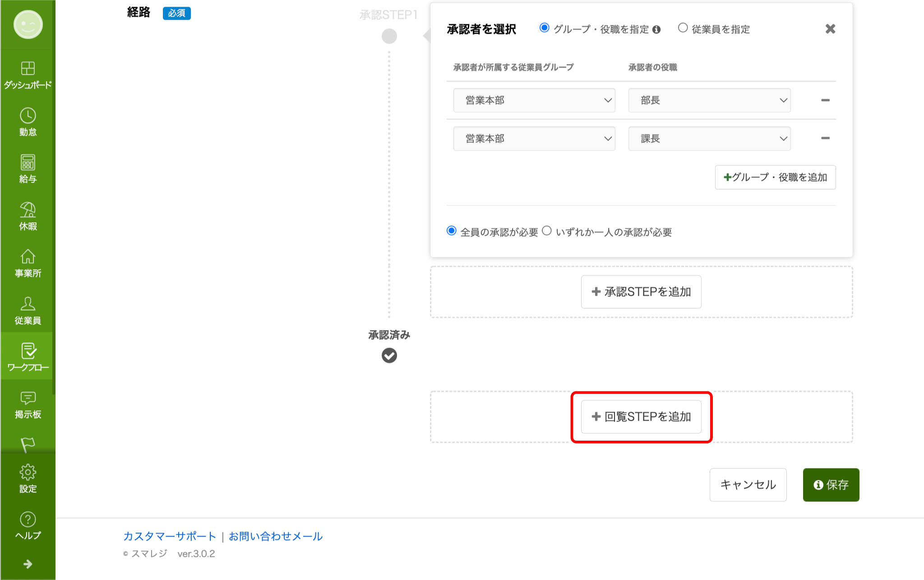924x580 pixels.
Task: Remove the 営業本部 部長 row with minus
Action: [x=825, y=100]
